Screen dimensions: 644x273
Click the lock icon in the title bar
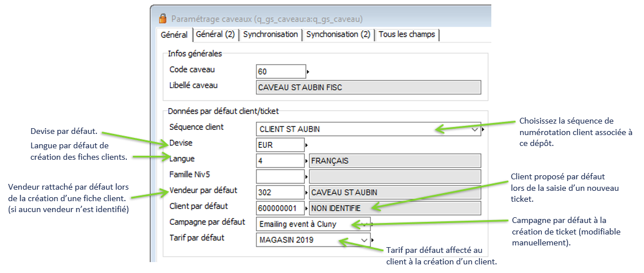click(x=162, y=18)
